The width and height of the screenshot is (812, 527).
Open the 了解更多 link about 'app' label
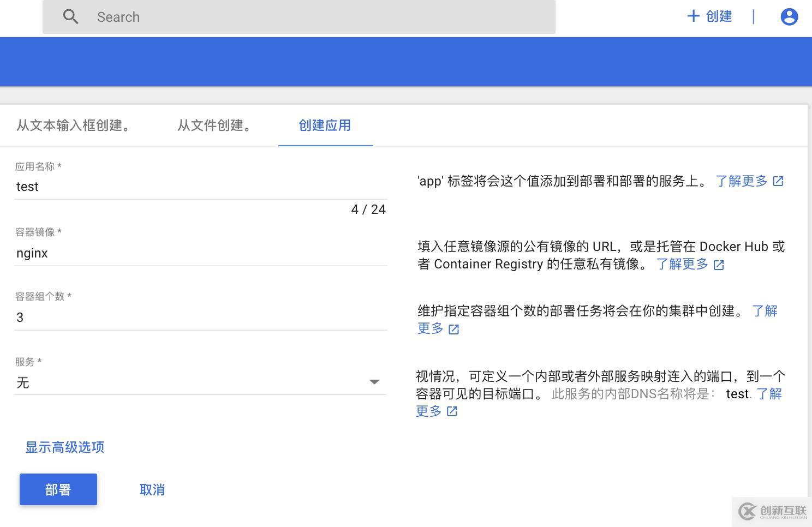742,181
